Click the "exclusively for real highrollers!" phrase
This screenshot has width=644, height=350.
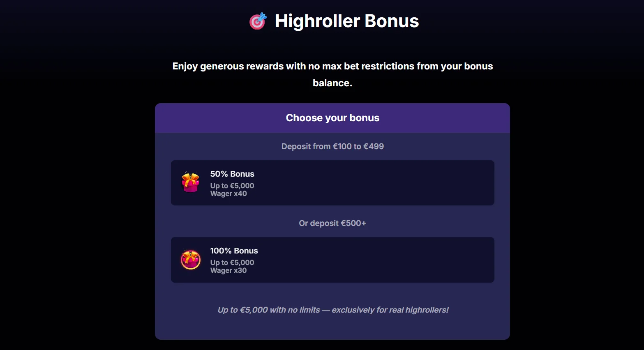[x=390, y=310]
